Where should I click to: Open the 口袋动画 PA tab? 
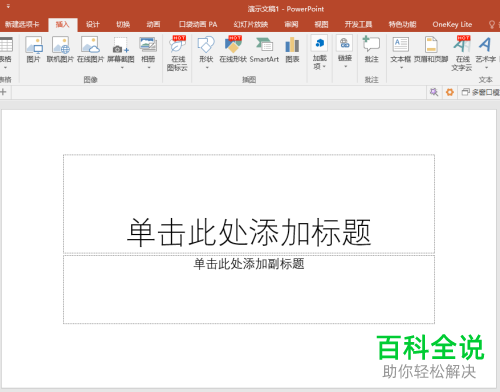coord(198,24)
